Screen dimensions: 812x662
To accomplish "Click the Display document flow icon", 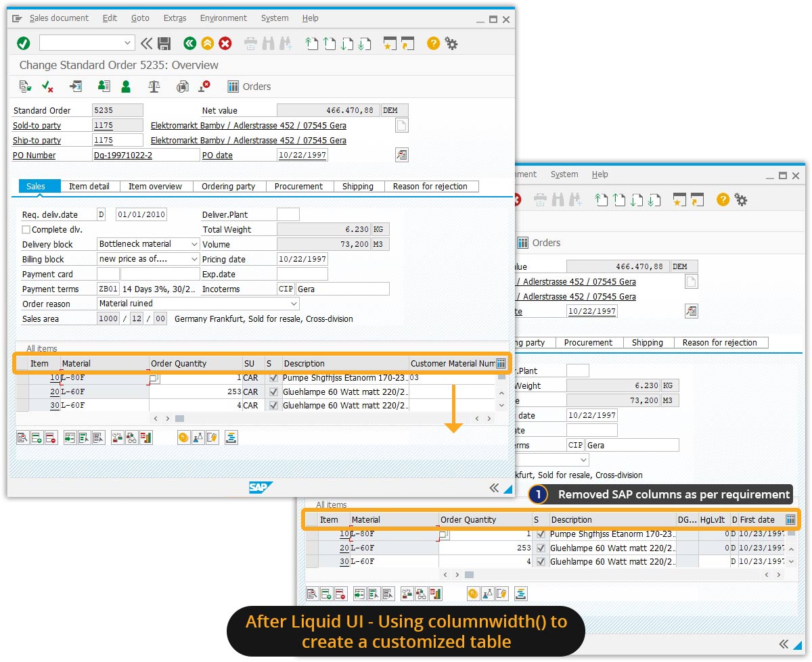I will point(26,87).
